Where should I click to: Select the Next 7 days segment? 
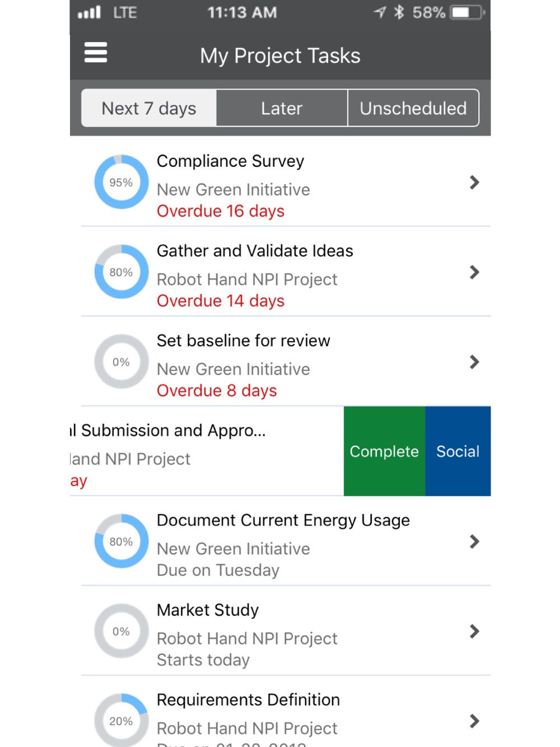point(149,108)
